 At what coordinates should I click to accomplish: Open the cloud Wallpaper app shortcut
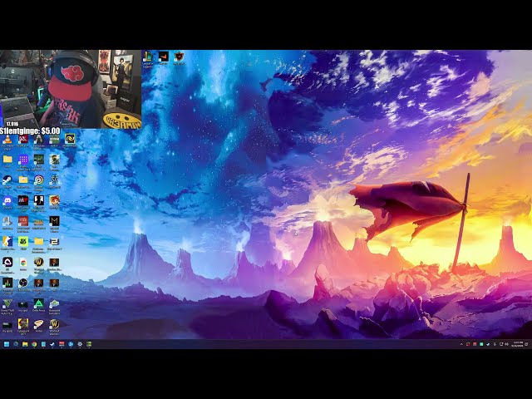click(x=54, y=303)
